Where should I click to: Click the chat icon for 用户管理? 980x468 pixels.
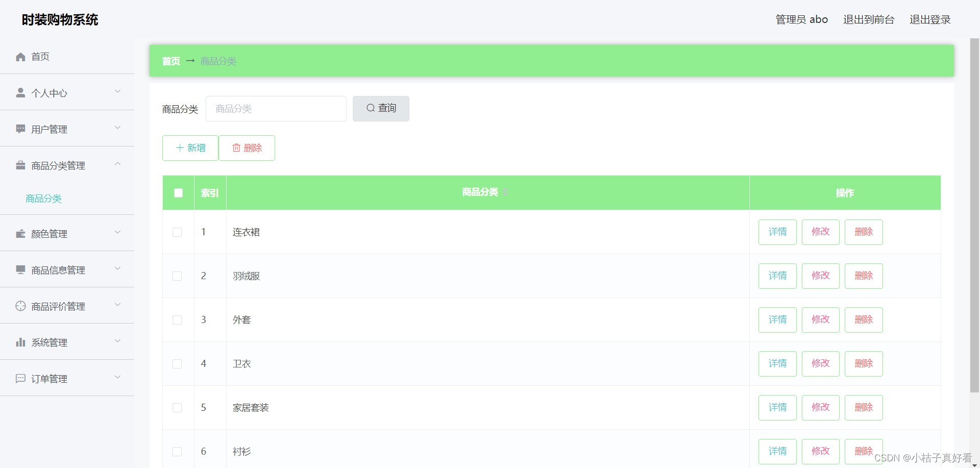(x=20, y=129)
